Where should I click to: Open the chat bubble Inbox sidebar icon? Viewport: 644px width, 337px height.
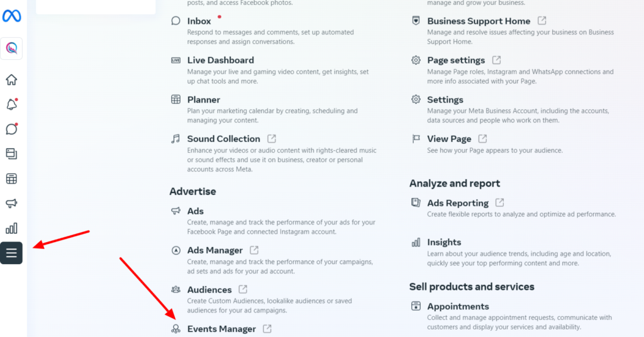pos(11,129)
